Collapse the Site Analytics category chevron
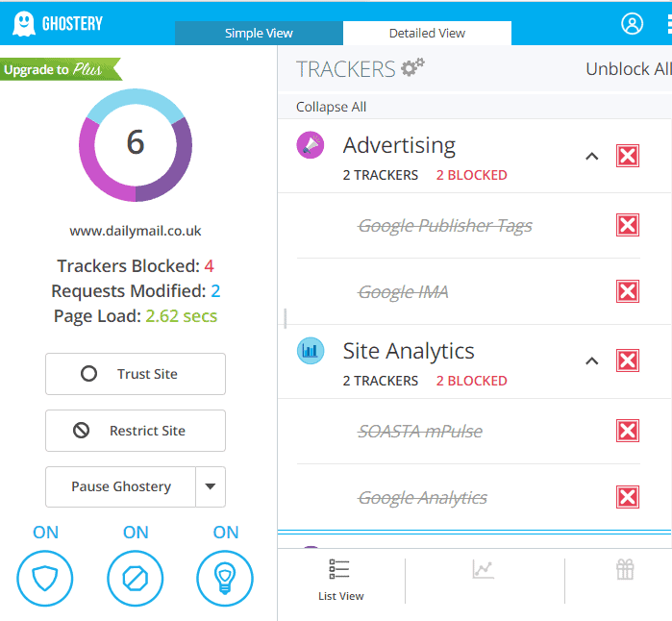Screen dimensions: 672x621 592,360
